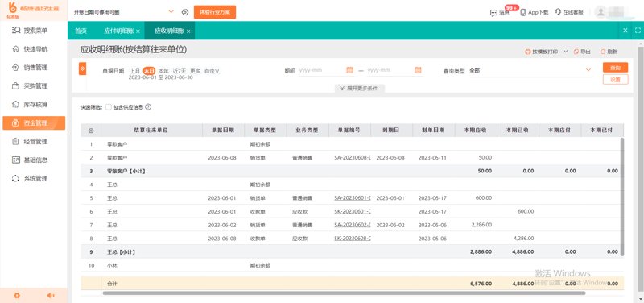644x303 pixels.
Task: Tick the 包含供应信息 checkbox
Action: [x=109, y=107]
